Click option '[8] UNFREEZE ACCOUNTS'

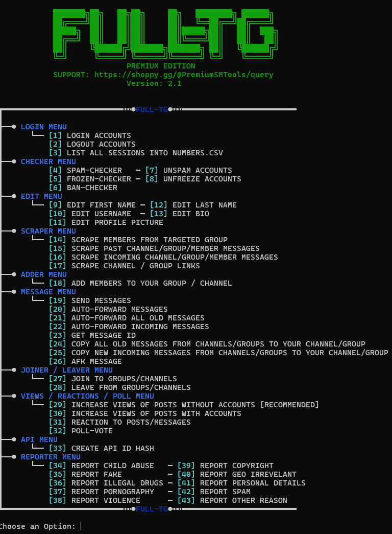tap(193, 179)
